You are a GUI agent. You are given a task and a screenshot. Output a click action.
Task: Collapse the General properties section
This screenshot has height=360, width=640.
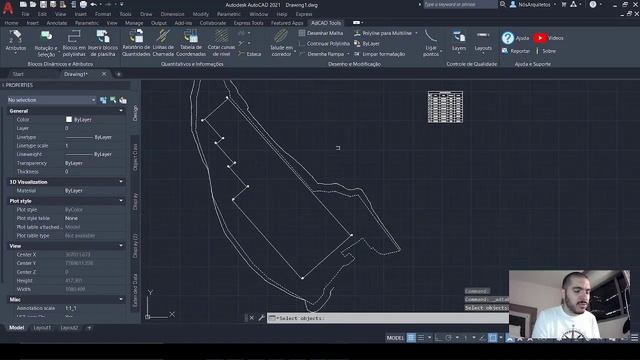click(121, 111)
